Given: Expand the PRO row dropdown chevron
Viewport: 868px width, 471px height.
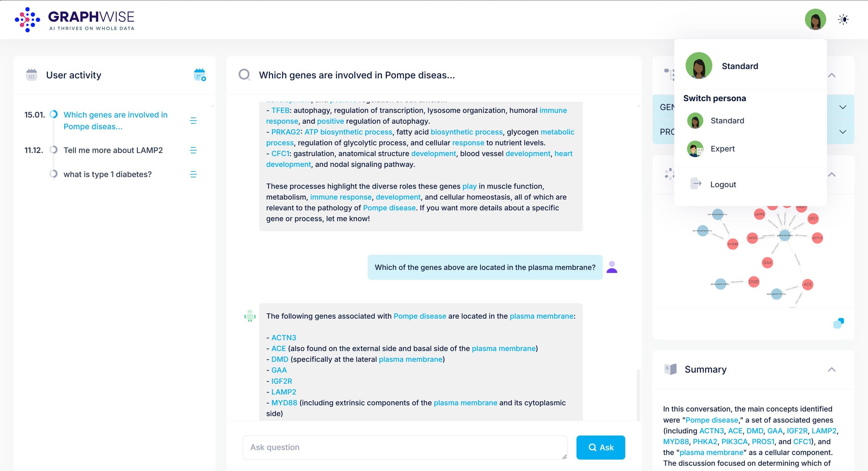Looking at the screenshot, I should point(842,132).
